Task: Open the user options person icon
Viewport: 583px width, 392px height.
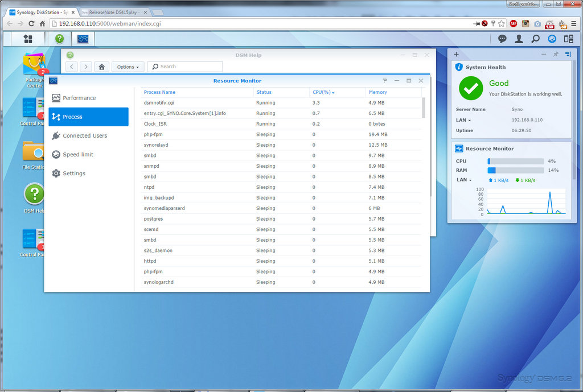Action: 519,39
